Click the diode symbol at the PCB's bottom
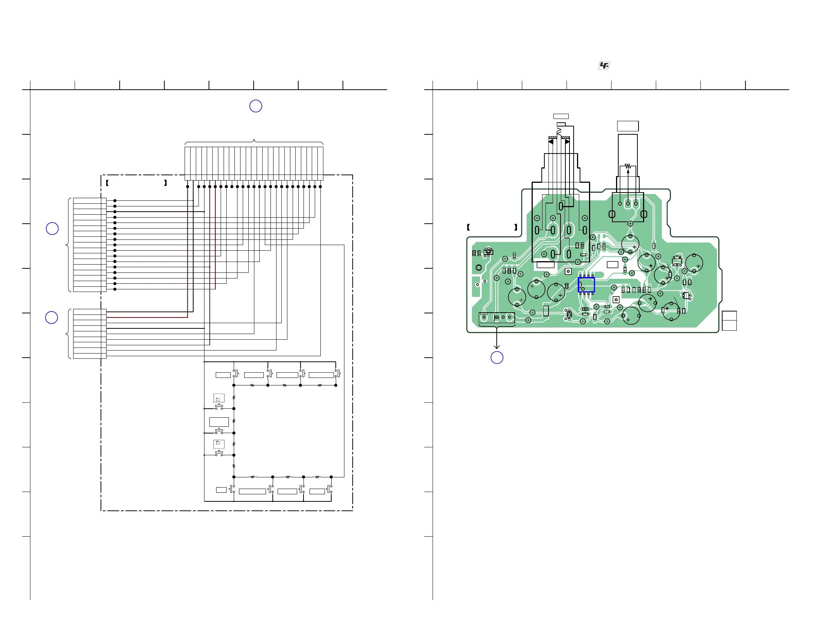Viewport: 840px width, 632px height. pyautogui.click(x=569, y=314)
